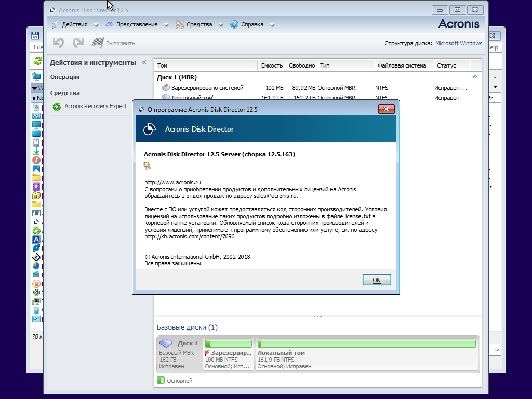The width and height of the screenshot is (532, 399).
Task: Click the Выполнить button label
Action: tap(121, 44)
